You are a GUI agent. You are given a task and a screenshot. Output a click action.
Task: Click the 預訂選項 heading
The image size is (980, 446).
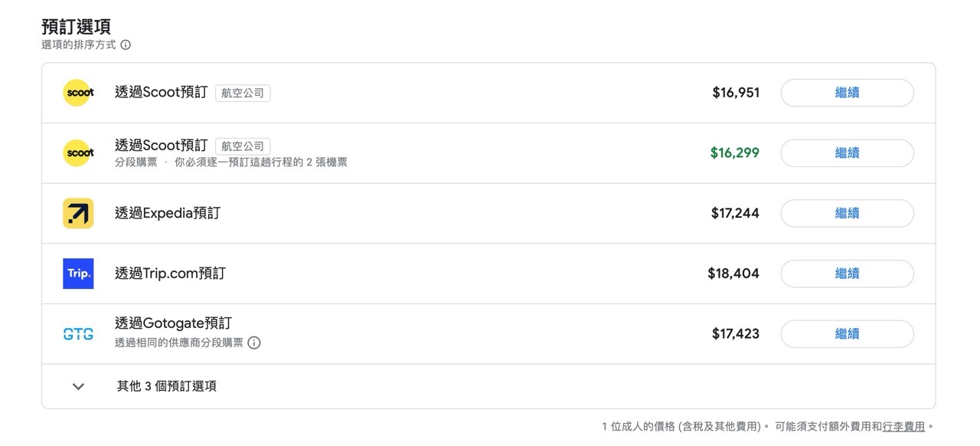point(77,25)
